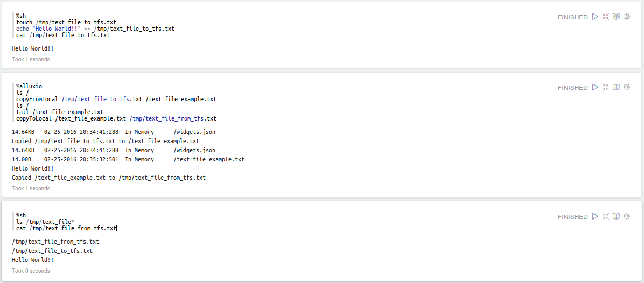Image resolution: width=644 pixels, height=283 pixels.
Task: Click the /text_file_example.txt row in the ls output
Action: tap(128, 159)
